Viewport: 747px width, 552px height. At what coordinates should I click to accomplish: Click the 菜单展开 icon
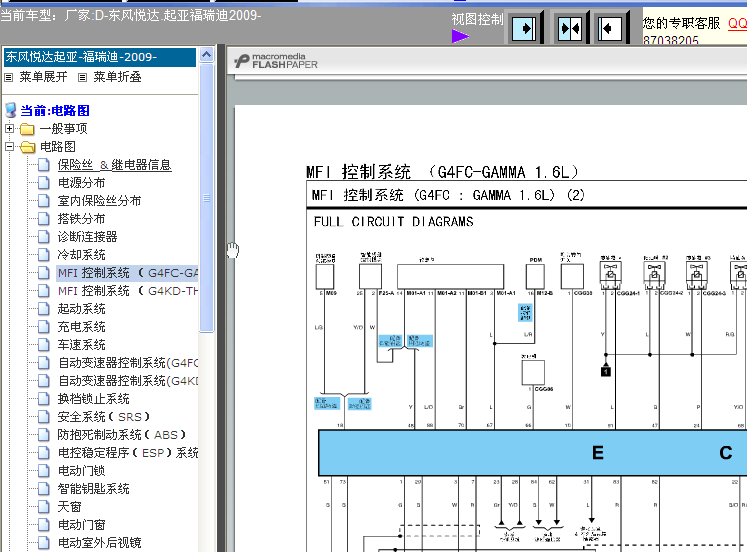click(9, 77)
